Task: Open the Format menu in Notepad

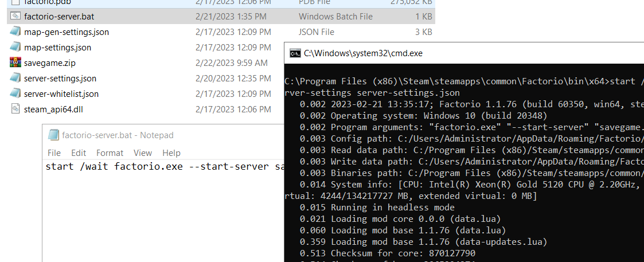Action: 110,152
